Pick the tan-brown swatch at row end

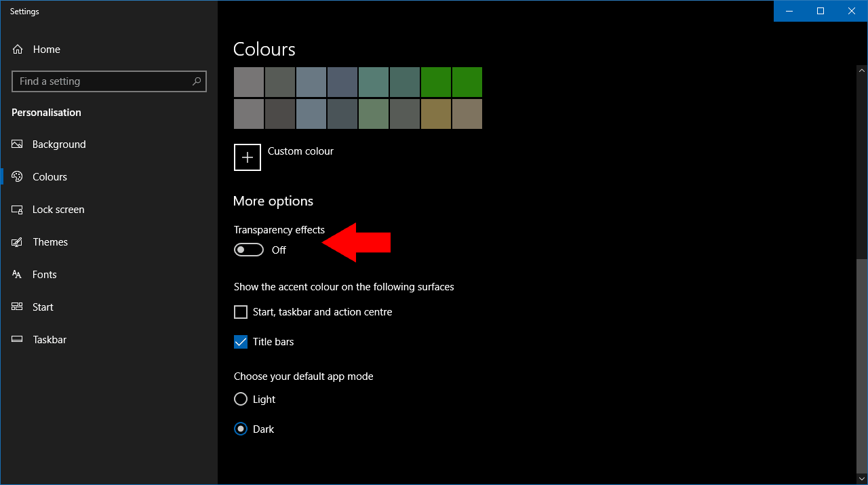tap(467, 114)
